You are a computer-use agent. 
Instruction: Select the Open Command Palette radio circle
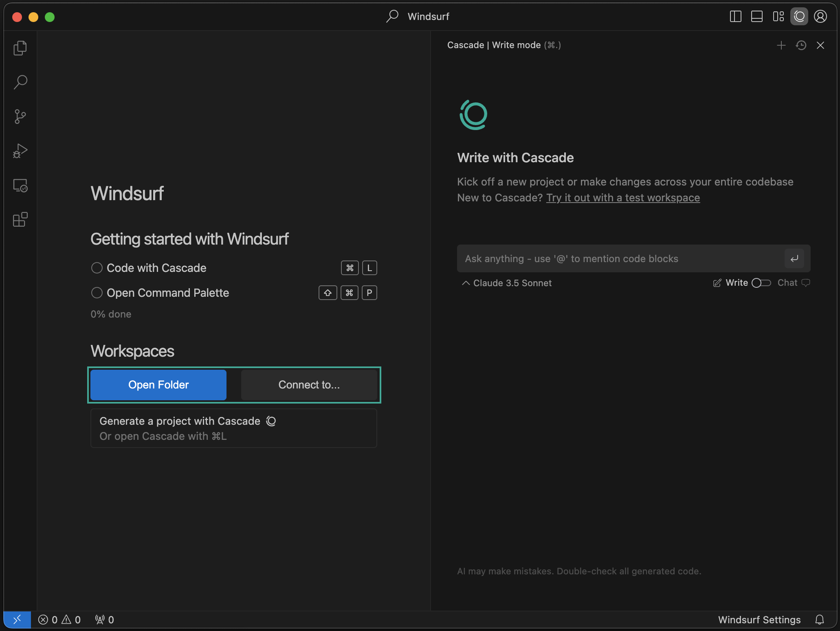[97, 293]
